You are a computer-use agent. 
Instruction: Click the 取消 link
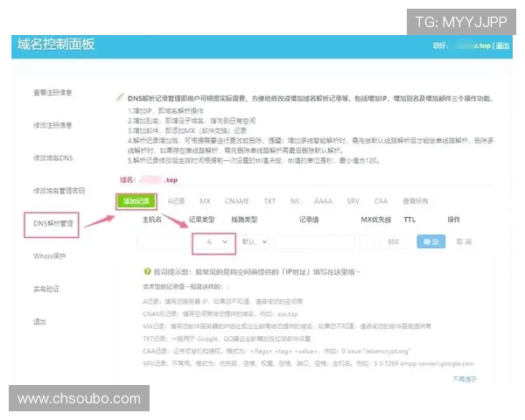pyautogui.click(x=464, y=241)
